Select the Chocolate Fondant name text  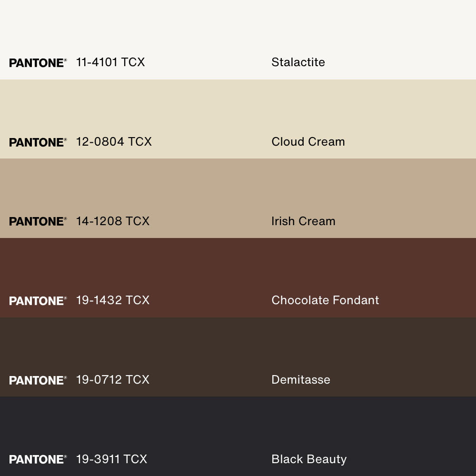pyautogui.click(x=325, y=300)
